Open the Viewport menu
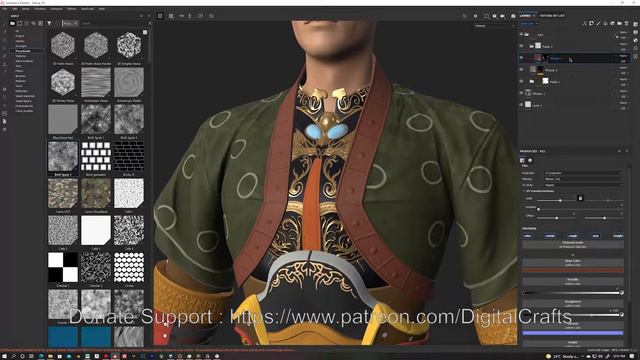 click(x=56, y=9)
